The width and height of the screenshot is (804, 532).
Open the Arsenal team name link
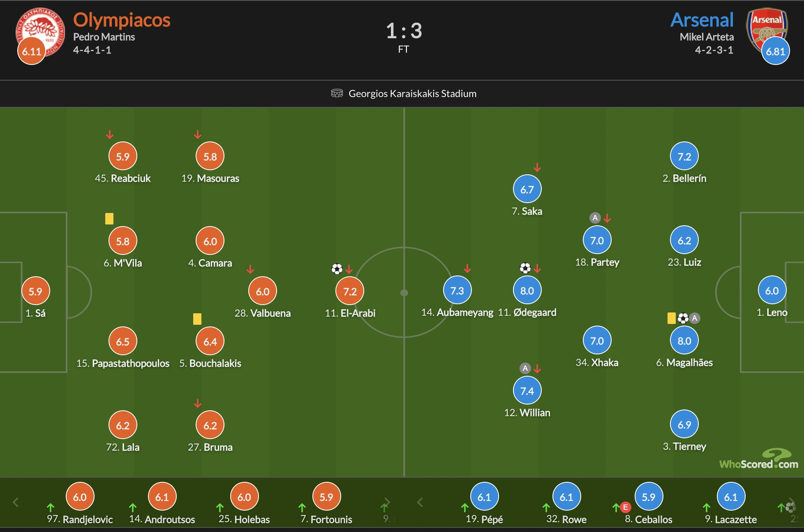[x=702, y=20]
